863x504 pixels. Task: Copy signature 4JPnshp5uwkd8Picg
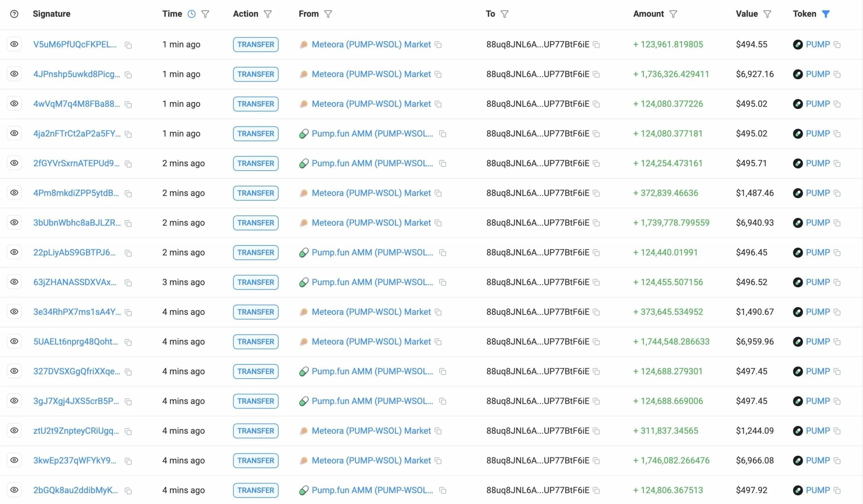[128, 75]
